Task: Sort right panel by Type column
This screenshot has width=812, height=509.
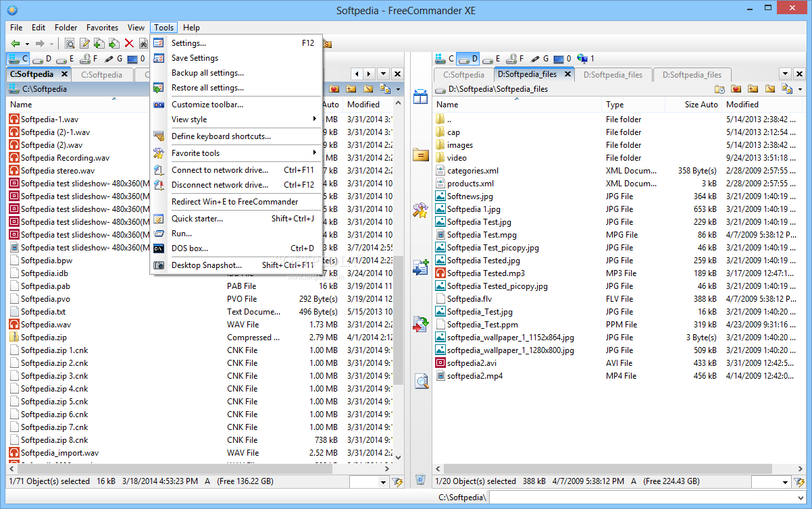Action: [633, 105]
